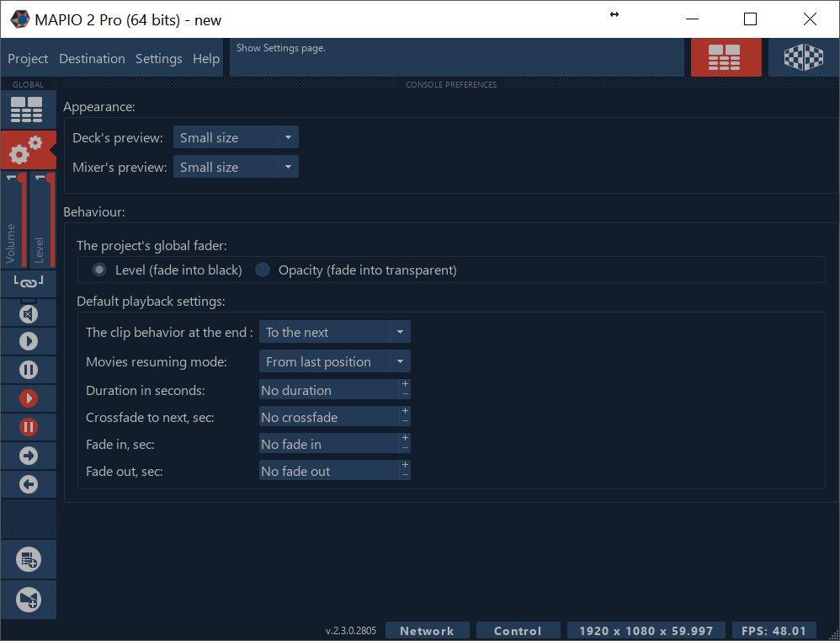Open the Destination menu
The height and width of the screenshot is (641, 840).
point(92,58)
